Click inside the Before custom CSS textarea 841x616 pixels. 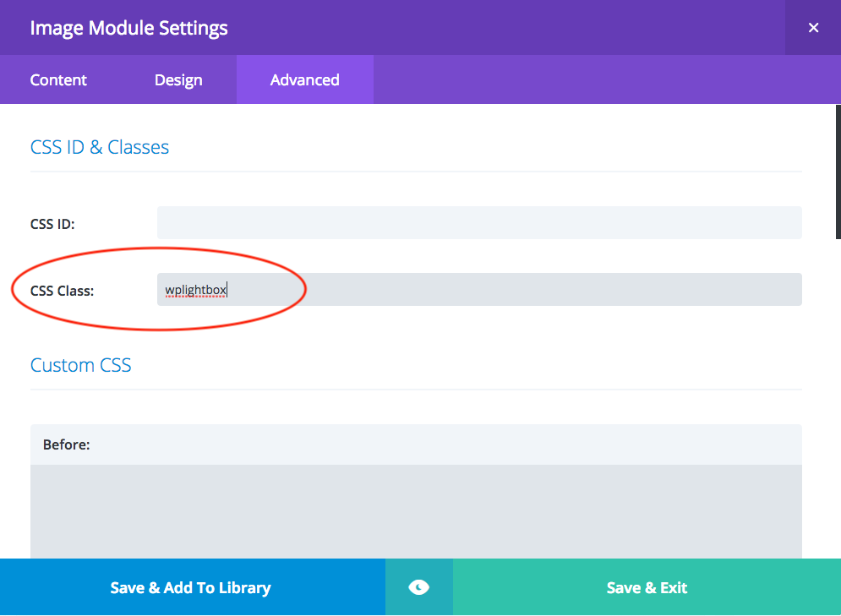pyautogui.click(x=416, y=511)
